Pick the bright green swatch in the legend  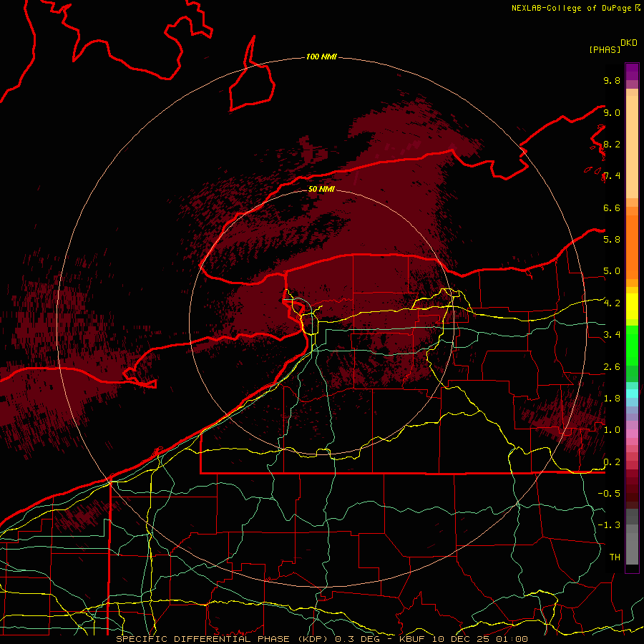pyautogui.click(x=632, y=345)
